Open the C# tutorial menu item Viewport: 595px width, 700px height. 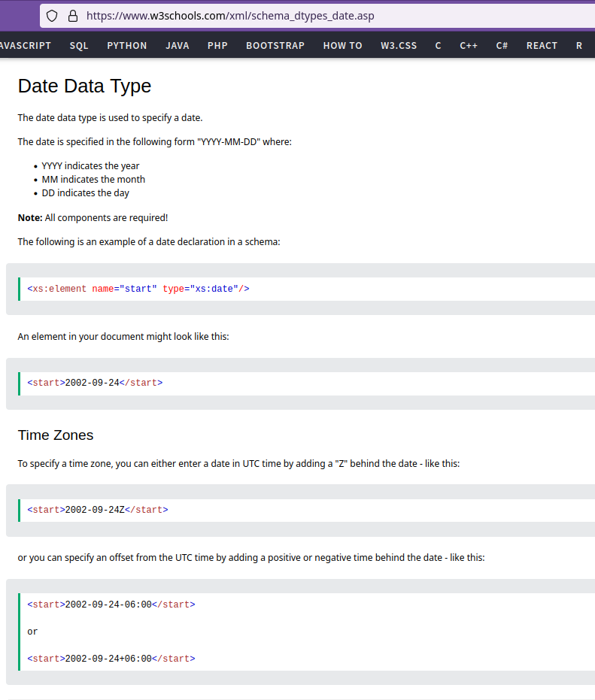[x=502, y=46]
